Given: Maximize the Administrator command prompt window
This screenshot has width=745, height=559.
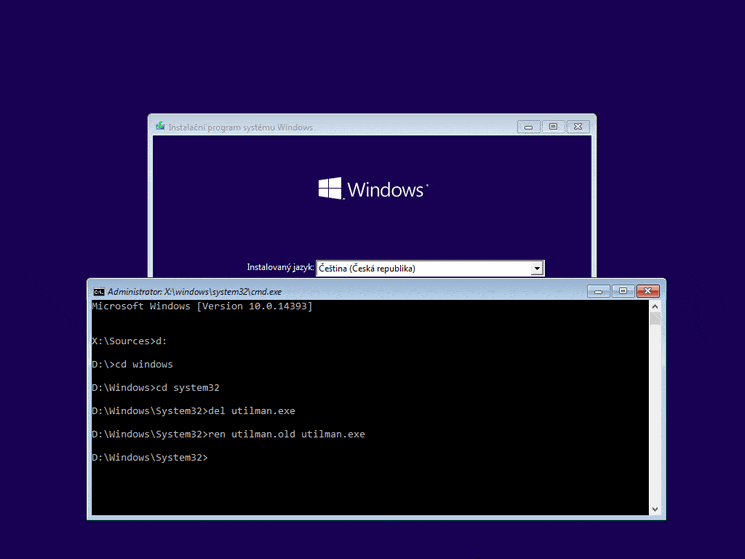Looking at the screenshot, I should point(622,291).
